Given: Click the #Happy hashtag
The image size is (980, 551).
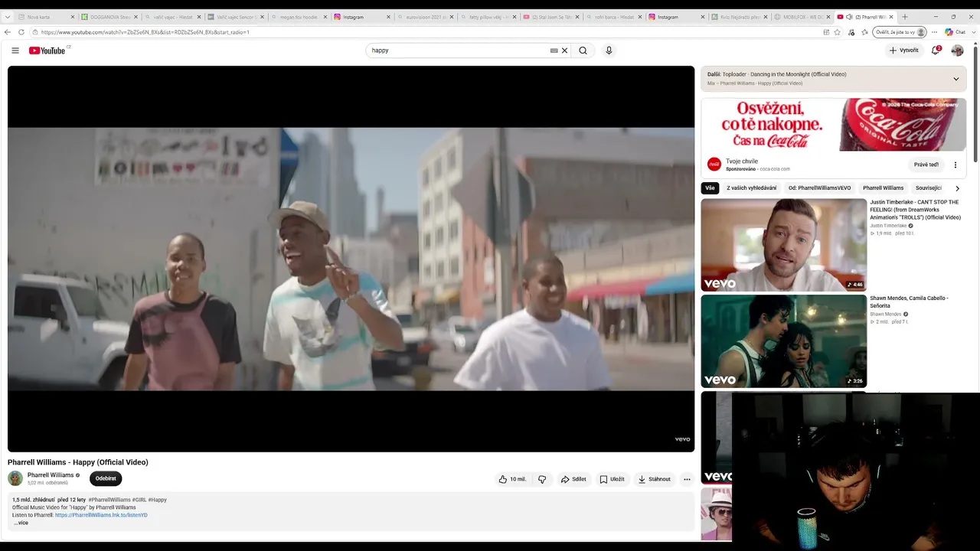Looking at the screenshot, I should pyautogui.click(x=158, y=500).
